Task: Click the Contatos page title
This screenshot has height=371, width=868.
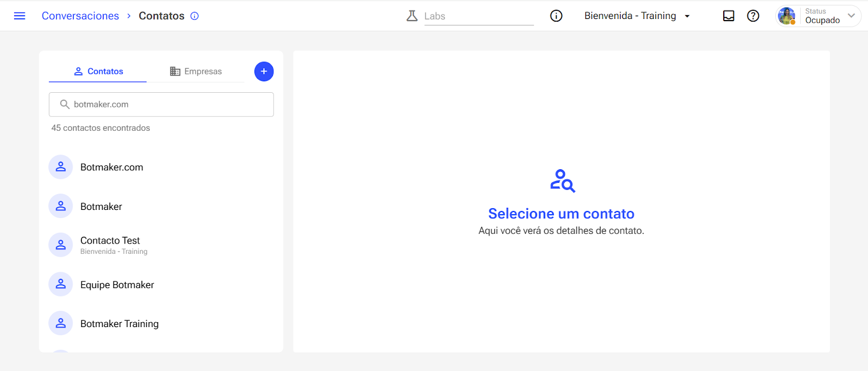Action: [x=162, y=16]
